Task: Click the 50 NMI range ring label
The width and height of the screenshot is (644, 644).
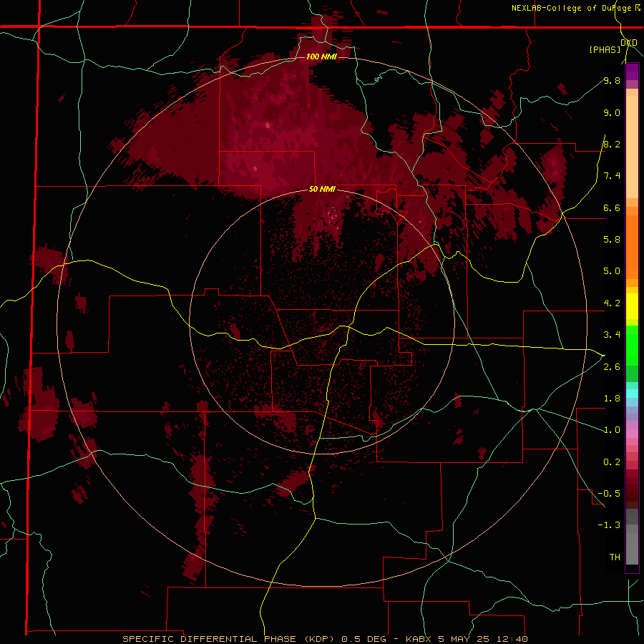Action: click(322, 189)
